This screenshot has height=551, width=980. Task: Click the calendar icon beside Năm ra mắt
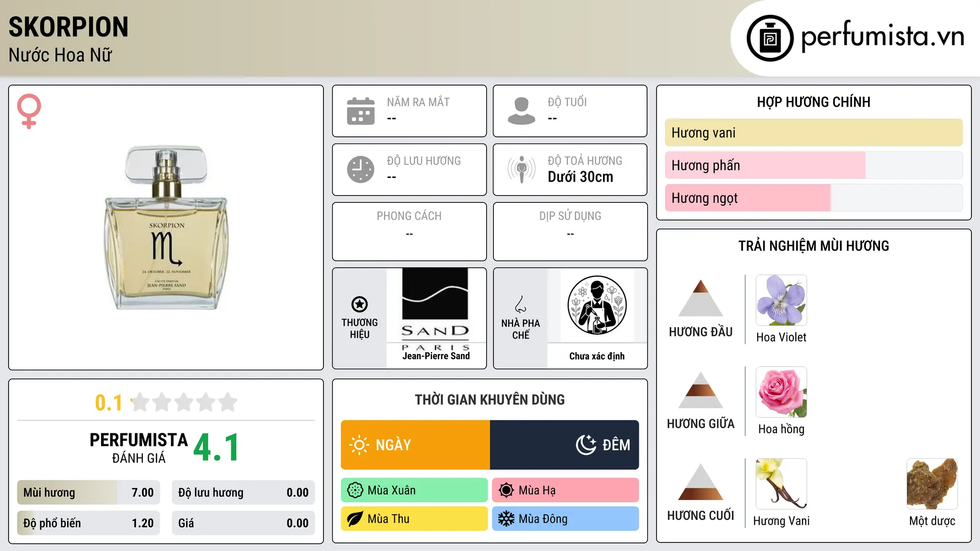[x=361, y=111]
